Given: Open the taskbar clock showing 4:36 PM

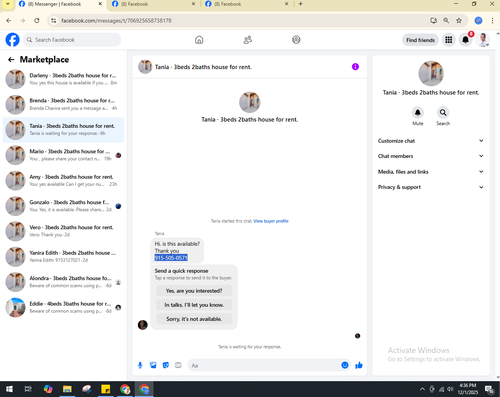Looking at the screenshot, I should point(467,389).
